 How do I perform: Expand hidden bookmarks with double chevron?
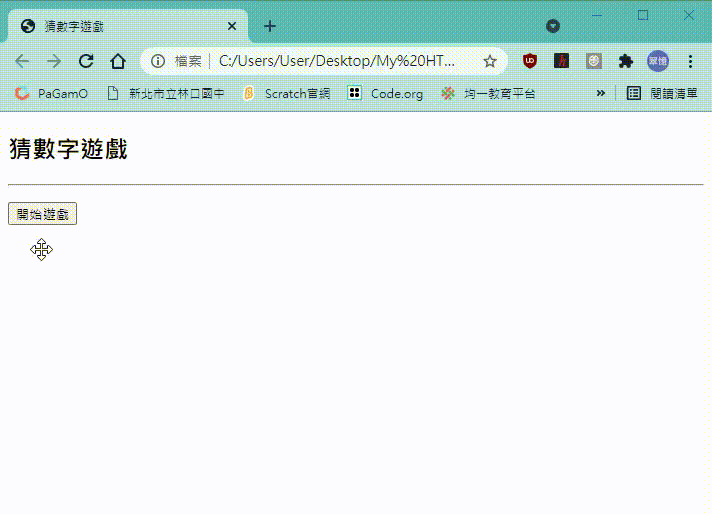point(601,94)
